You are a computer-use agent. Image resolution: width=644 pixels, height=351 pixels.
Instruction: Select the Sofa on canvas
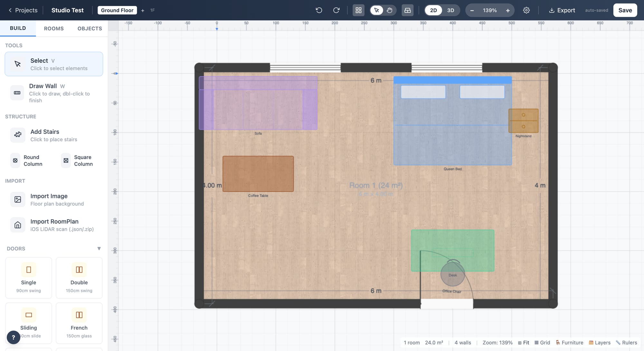pos(258,103)
